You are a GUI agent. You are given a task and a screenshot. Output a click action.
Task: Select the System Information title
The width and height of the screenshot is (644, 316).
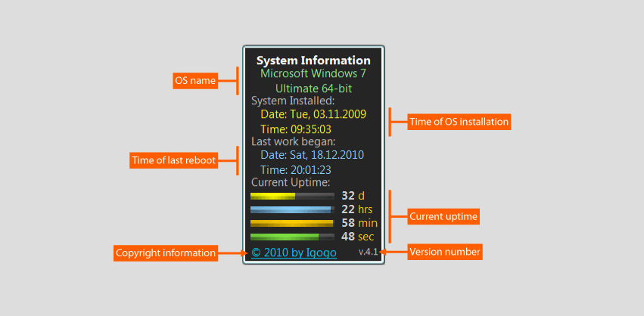(x=313, y=60)
